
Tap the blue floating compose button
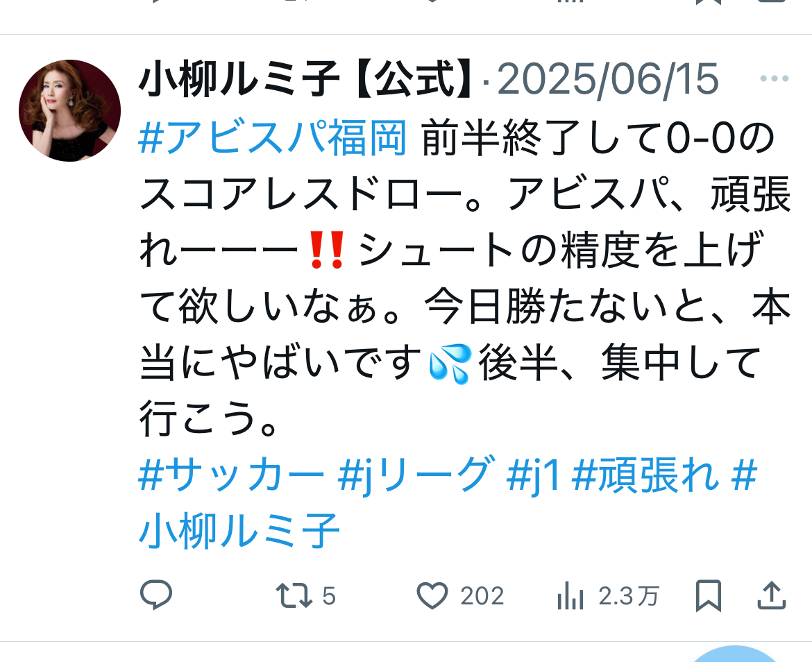[736, 654]
